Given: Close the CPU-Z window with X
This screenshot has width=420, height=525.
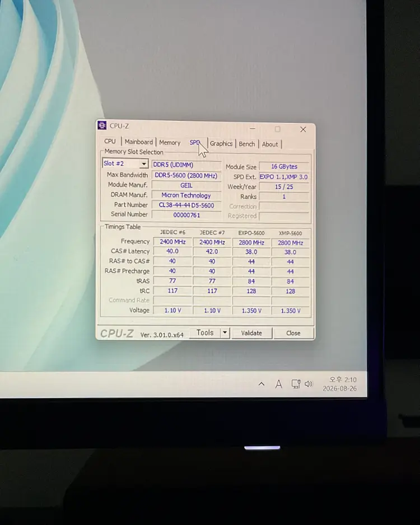Looking at the screenshot, I should [x=303, y=129].
